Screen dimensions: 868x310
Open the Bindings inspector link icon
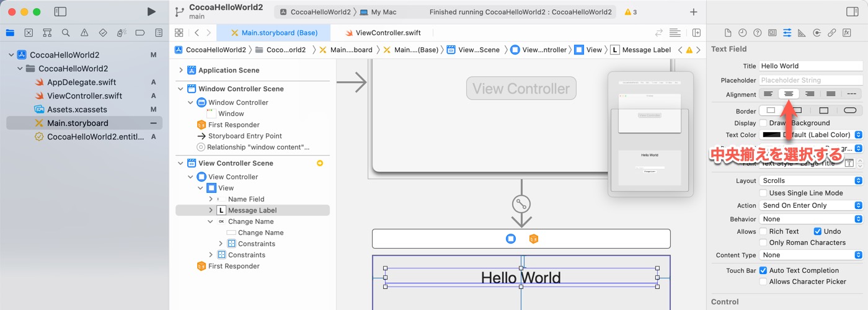[x=832, y=33]
